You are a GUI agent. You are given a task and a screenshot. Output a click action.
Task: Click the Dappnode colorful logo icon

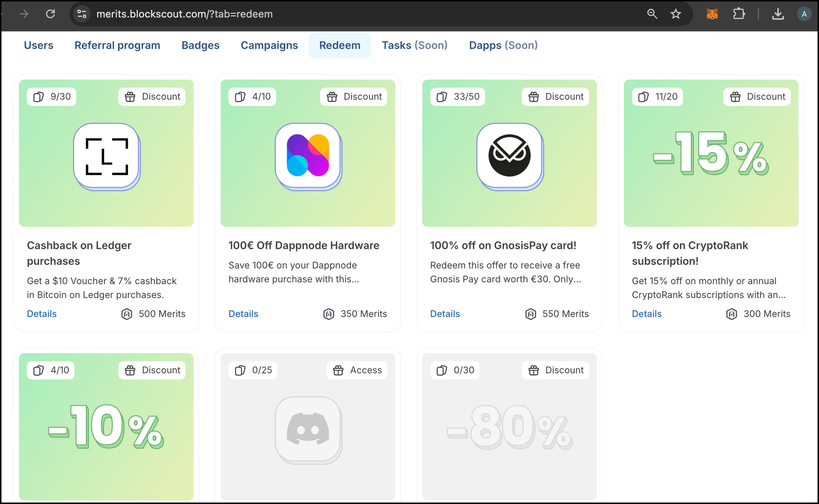point(308,156)
